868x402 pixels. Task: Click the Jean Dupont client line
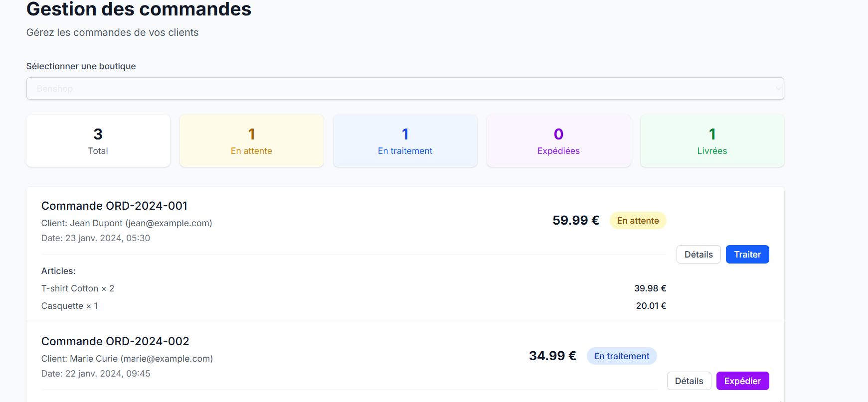(127, 223)
